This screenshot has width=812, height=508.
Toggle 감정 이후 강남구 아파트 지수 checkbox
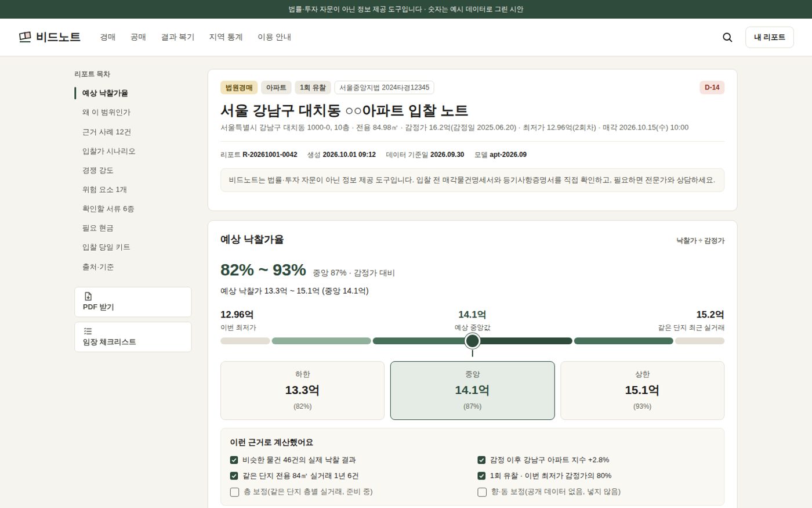tap(481, 460)
